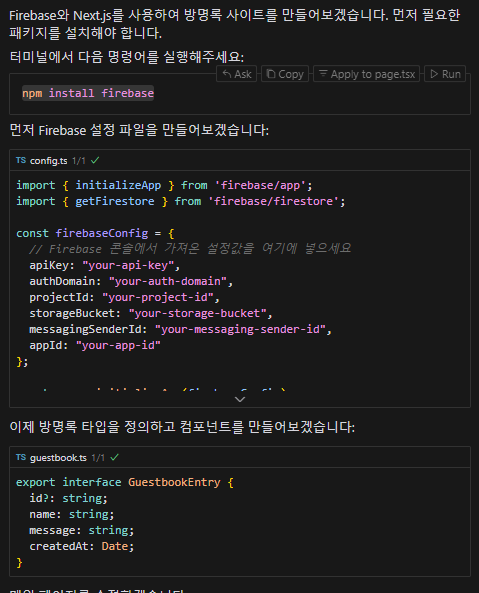Click the 'name: string;' line
This screenshot has height=593, width=479.
[x=72, y=514]
